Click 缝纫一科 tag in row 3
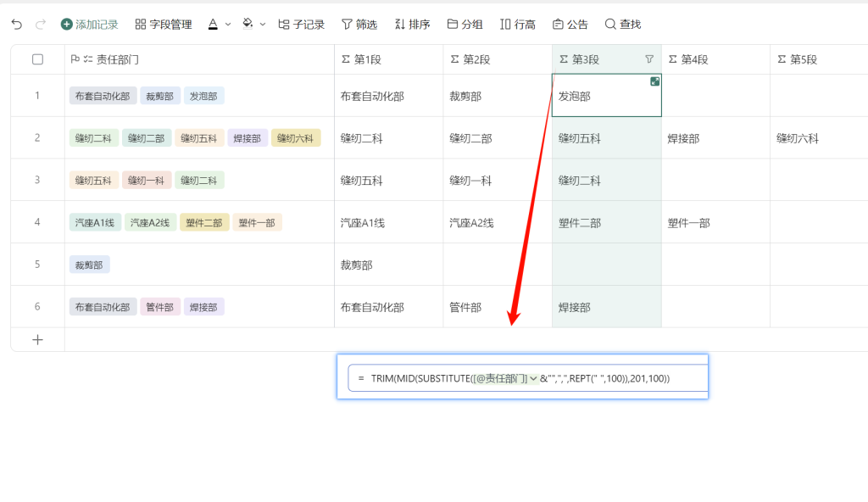Viewport: 868px width, 502px height. pos(146,180)
